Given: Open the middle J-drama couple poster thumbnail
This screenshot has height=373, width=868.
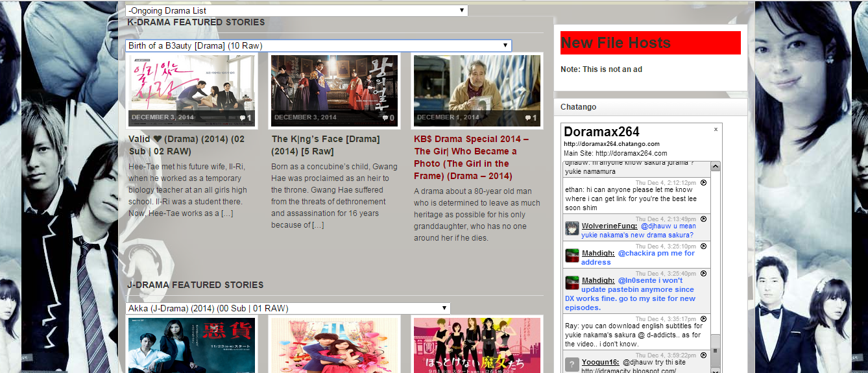Looking at the screenshot, I should pyautogui.click(x=334, y=345).
